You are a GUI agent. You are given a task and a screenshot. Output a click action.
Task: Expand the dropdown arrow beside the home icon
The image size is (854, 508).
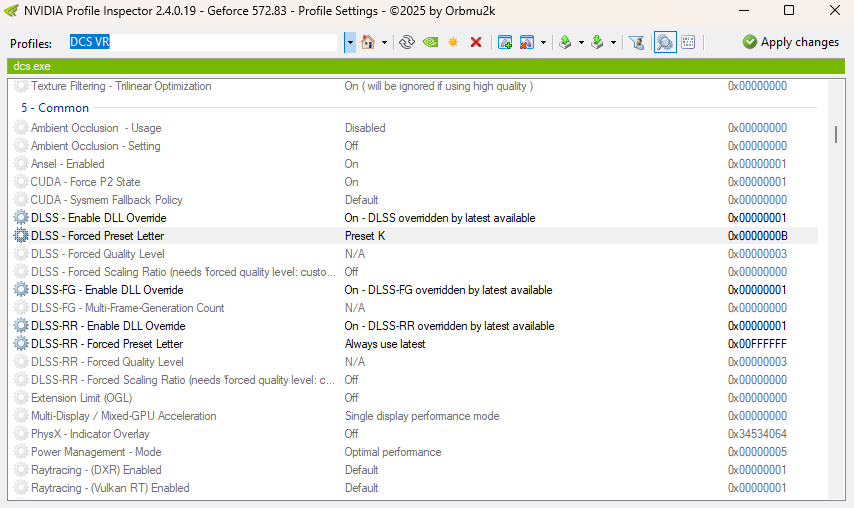(x=385, y=42)
